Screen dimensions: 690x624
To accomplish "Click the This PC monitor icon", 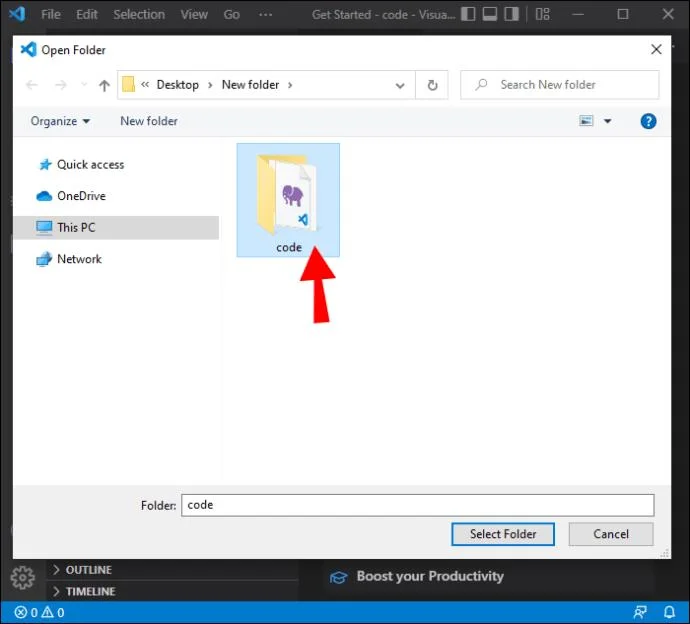I will pyautogui.click(x=44, y=228).
